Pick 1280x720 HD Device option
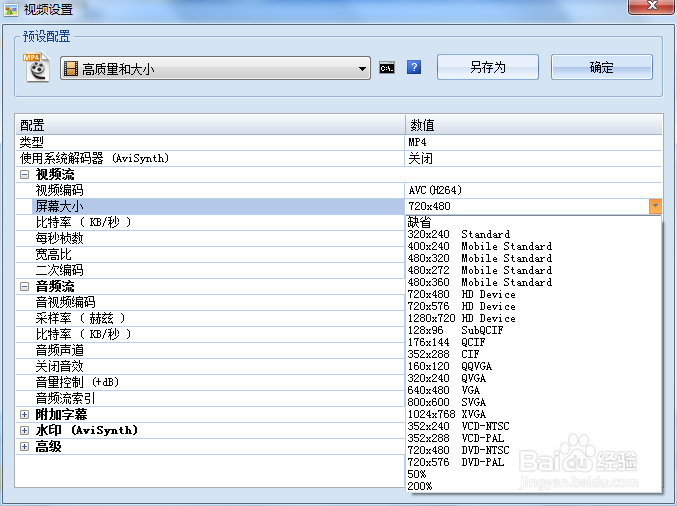 (x=533, y=318)
